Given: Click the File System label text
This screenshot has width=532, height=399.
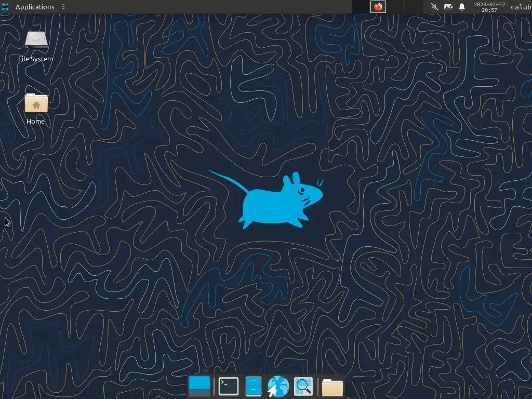Looking at the screenshot, I should [x=36, y=59].
